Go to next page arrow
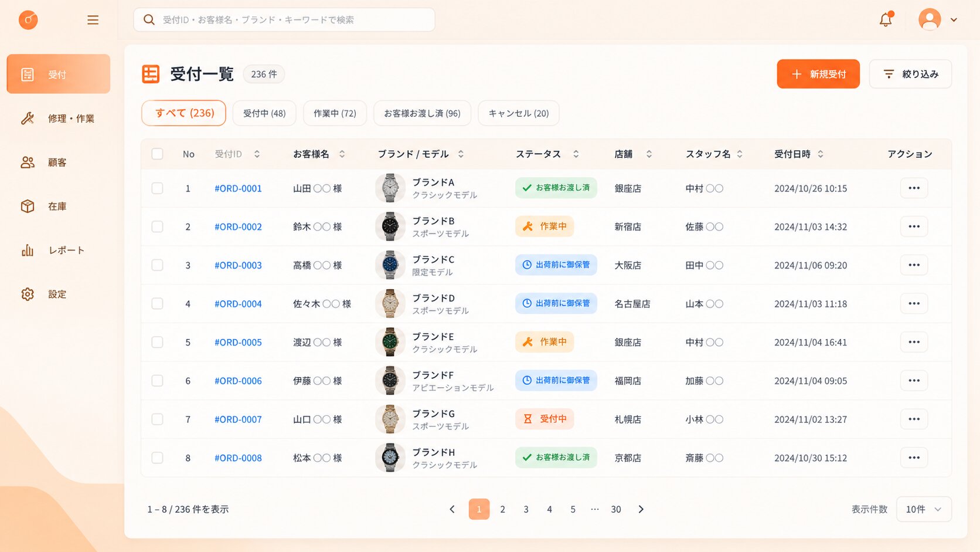The image size is (980, 552). click(641, 509)
